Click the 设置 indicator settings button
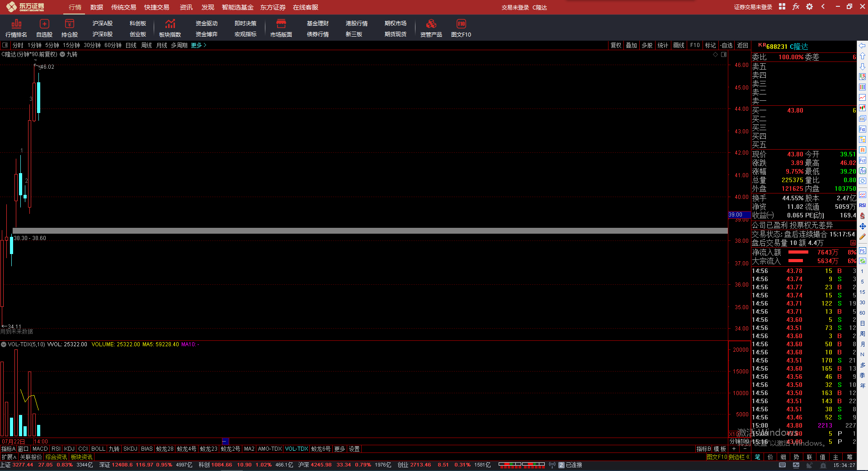The width and height of the screenshot is (868, 471). pos(354,449)
